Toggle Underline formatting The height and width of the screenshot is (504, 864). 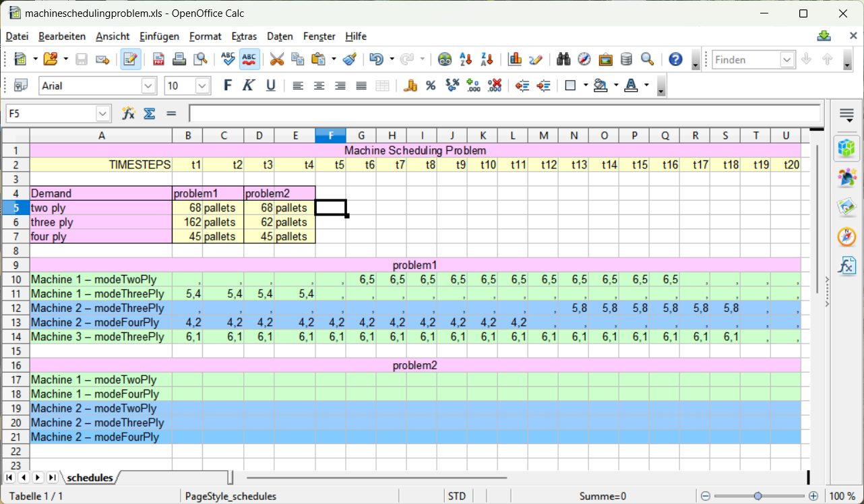[270, 86]
